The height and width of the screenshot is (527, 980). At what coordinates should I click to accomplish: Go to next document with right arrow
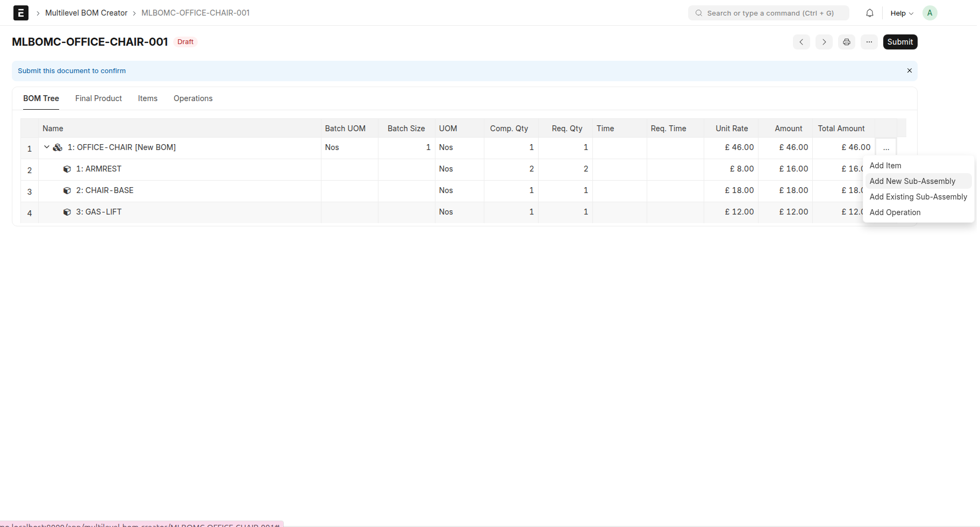click(x=824, y=42)
